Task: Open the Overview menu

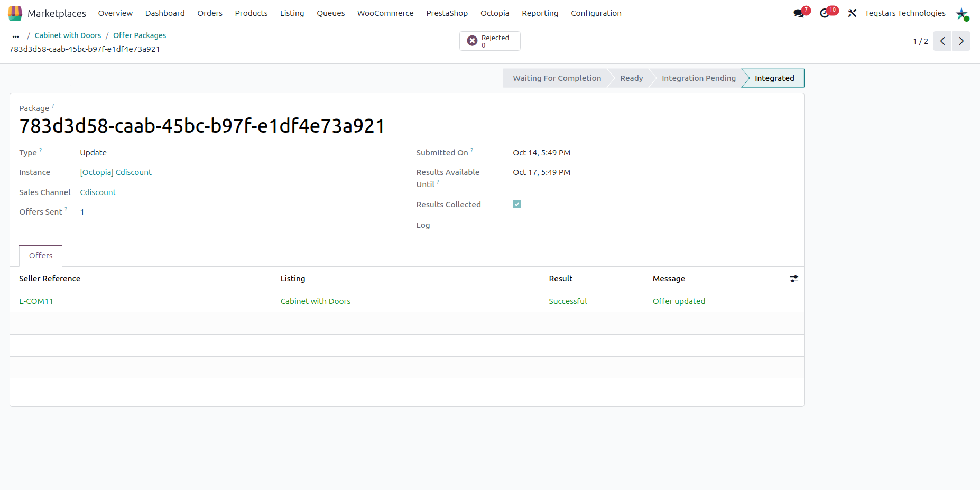Action: click(115, 13)
